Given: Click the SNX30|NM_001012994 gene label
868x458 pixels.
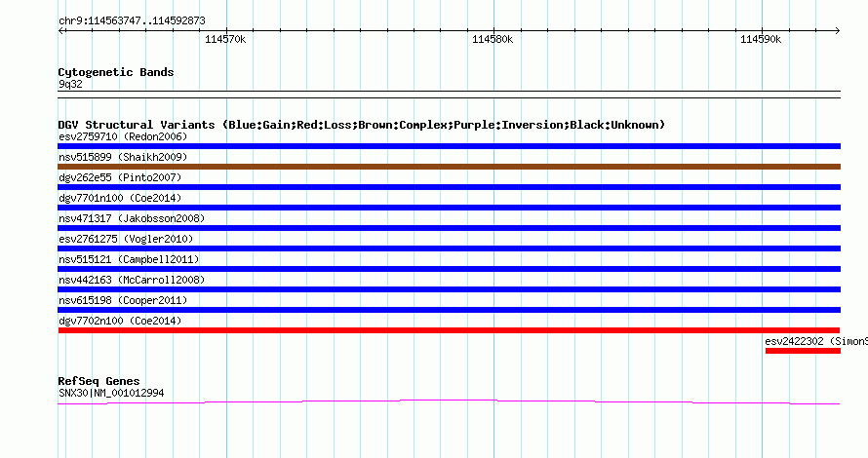Looking at the screenshot, I should point(111,394).
